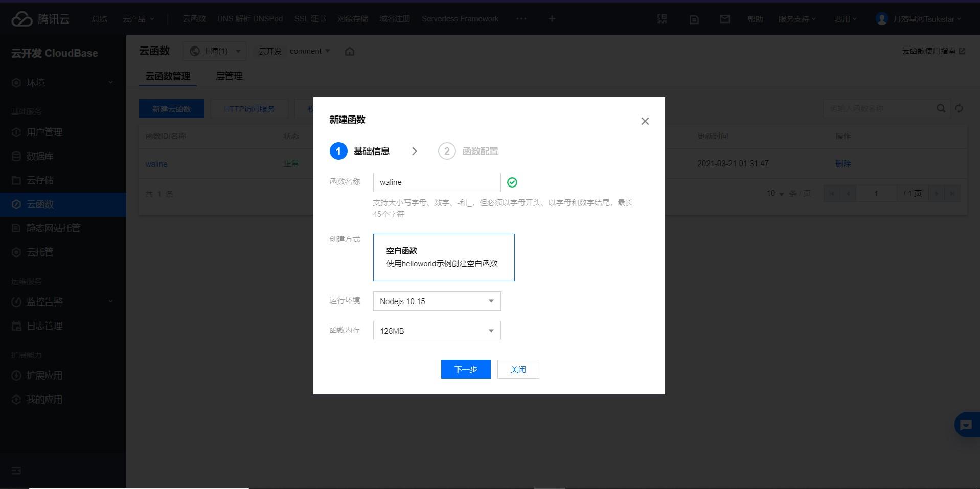Refresh the function list
980x489 pixels.
[959, 108]
